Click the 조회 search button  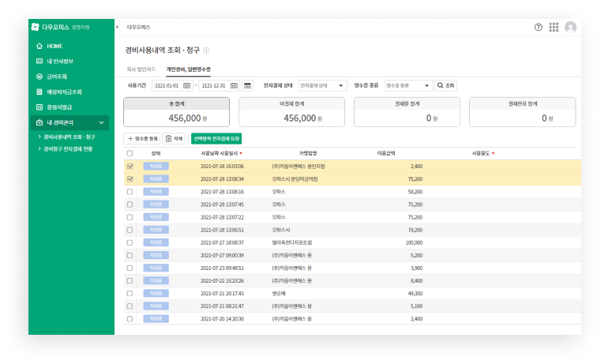(445, 85)
